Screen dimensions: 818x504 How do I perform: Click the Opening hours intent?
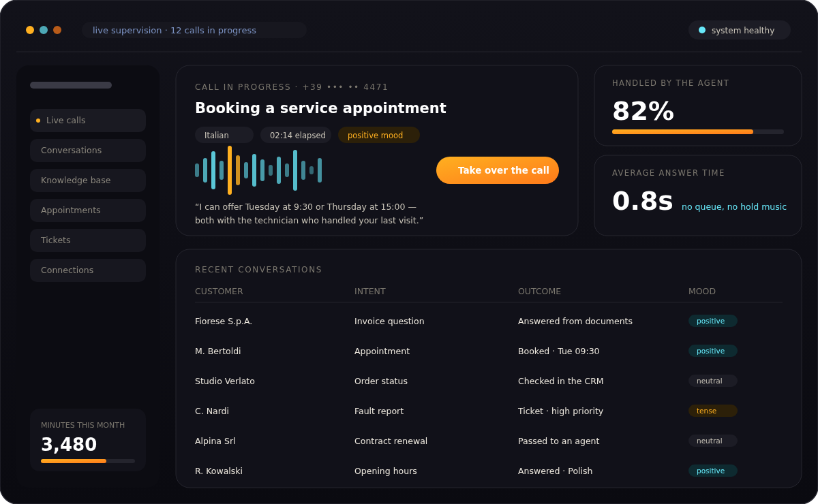coord(386,471)
